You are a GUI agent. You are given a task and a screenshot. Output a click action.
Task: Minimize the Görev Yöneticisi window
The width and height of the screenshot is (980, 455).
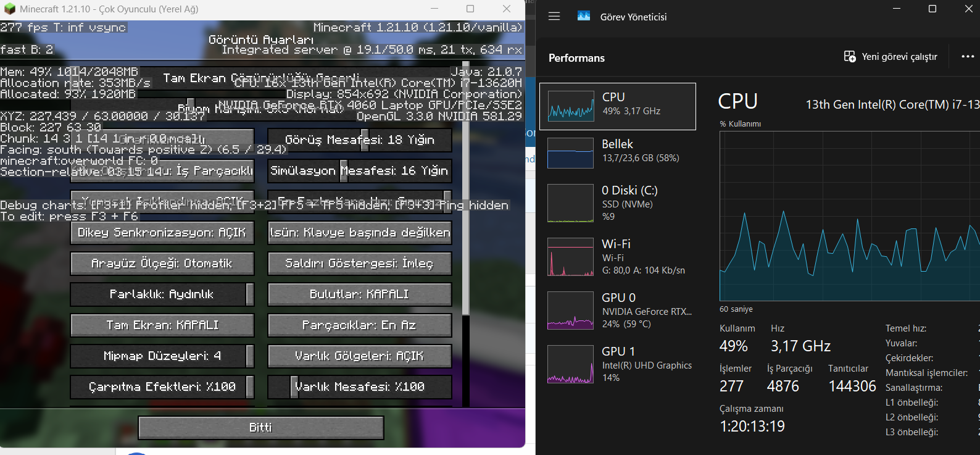click(x=897, y=9)
